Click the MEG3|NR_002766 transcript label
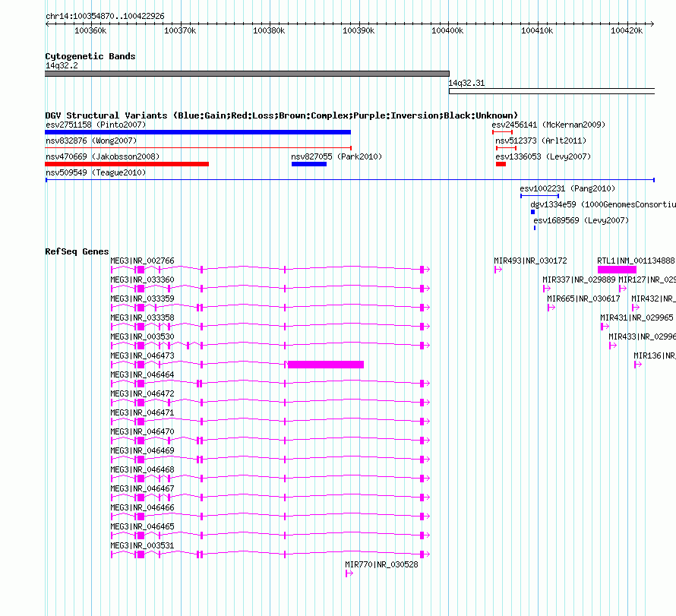Screen dimensions: 676x616 tap(142, 261)
